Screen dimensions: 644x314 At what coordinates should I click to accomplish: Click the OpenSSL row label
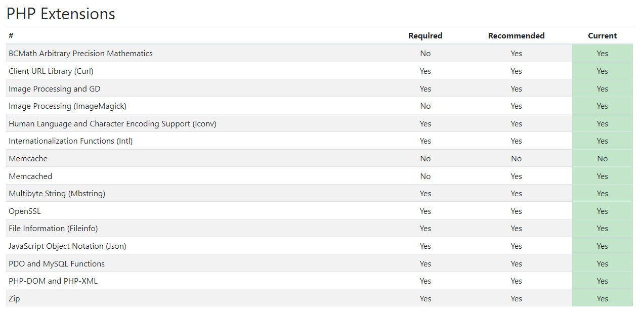25,211
